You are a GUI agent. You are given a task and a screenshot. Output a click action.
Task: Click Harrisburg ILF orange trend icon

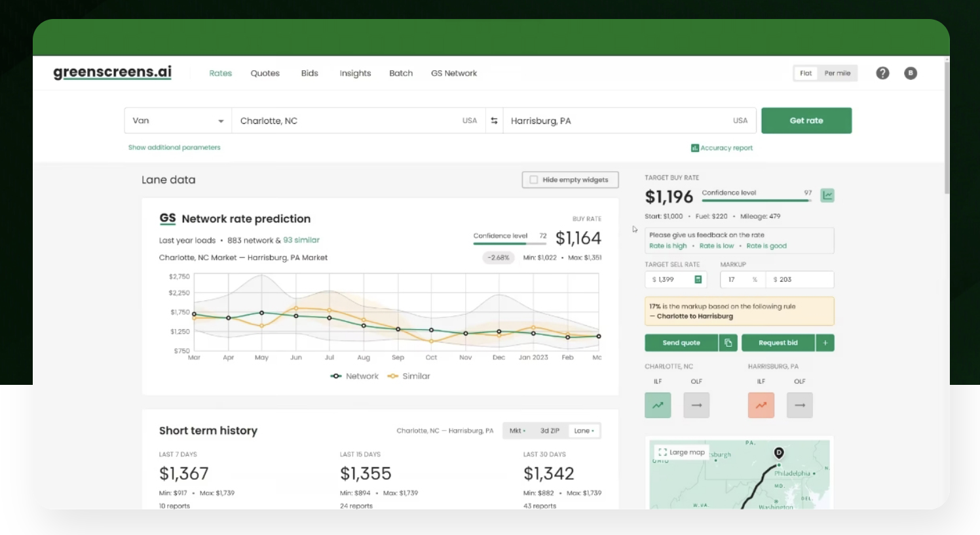pos(761,405)
